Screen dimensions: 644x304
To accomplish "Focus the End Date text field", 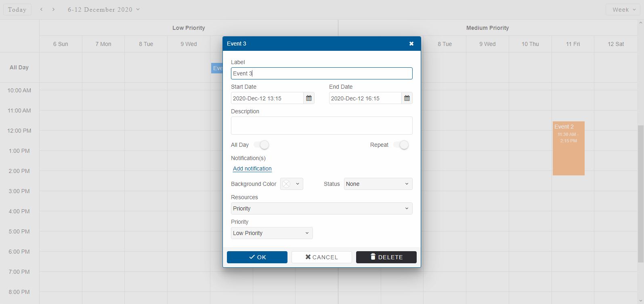I will [x=365, y=98].
